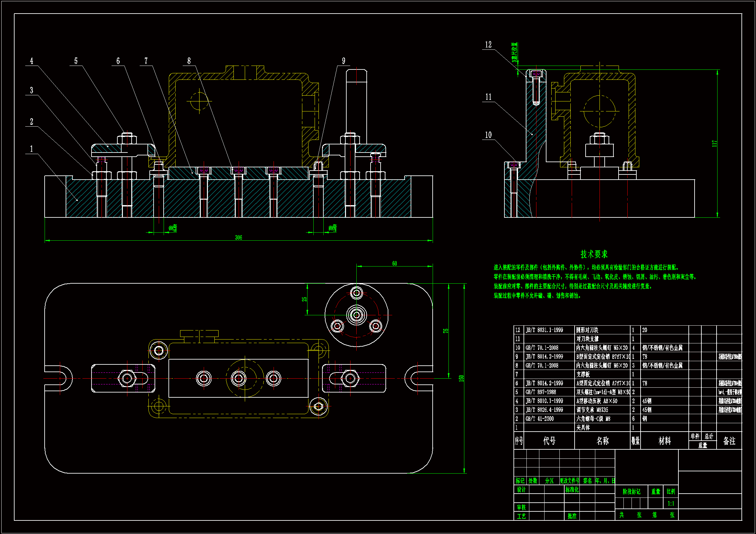The image size is (756, 534).
Task: Click the JB/T 8010.1-1999 code cell
Action: [544, 401]
